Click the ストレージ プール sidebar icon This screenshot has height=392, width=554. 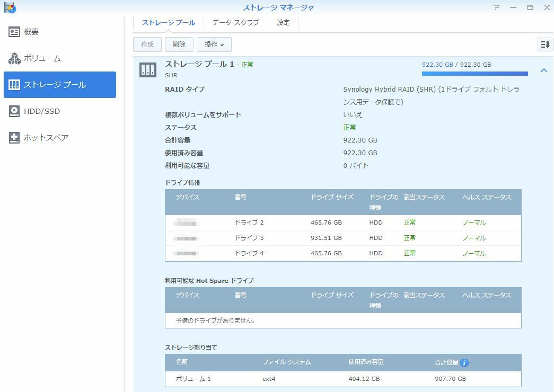coord(14,85)
